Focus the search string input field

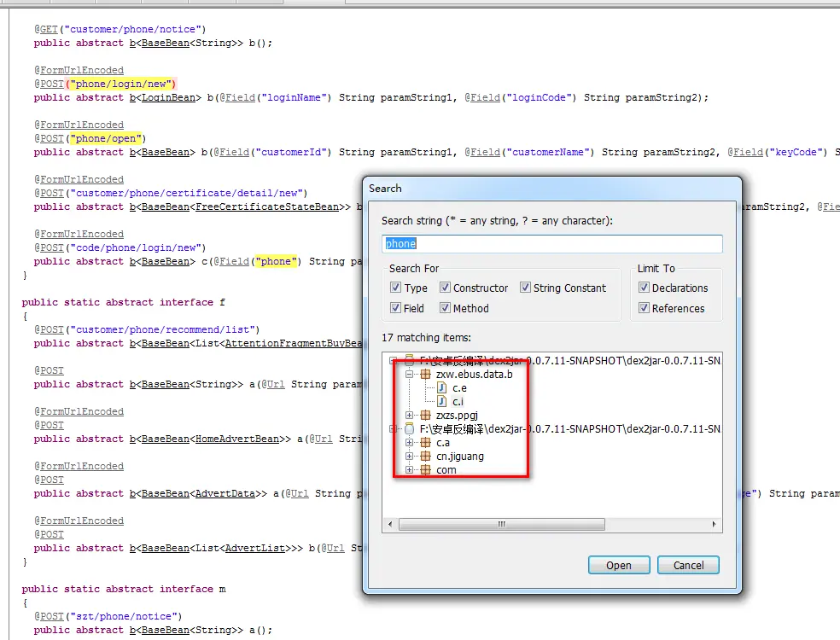[552, 244]
